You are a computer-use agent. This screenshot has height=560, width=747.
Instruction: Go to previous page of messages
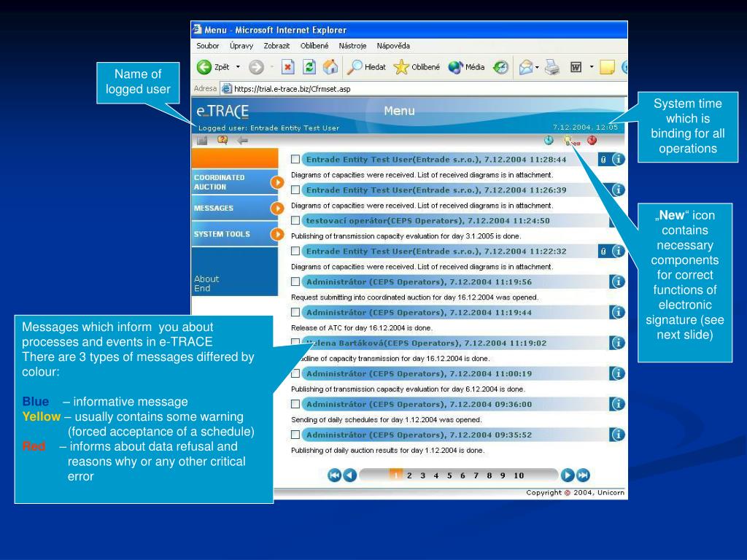click(x=350, y=475)
